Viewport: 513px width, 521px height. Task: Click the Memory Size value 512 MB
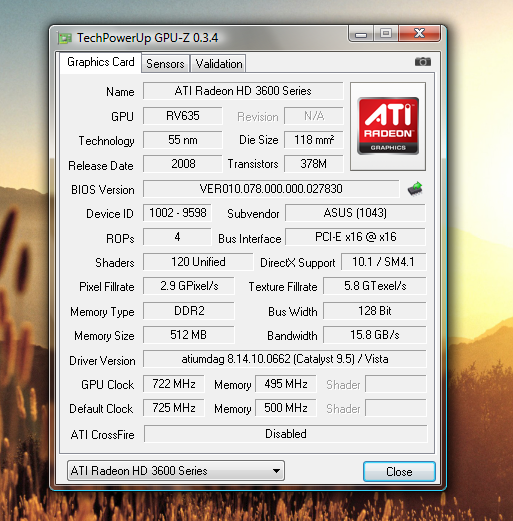tap(189, 335)
